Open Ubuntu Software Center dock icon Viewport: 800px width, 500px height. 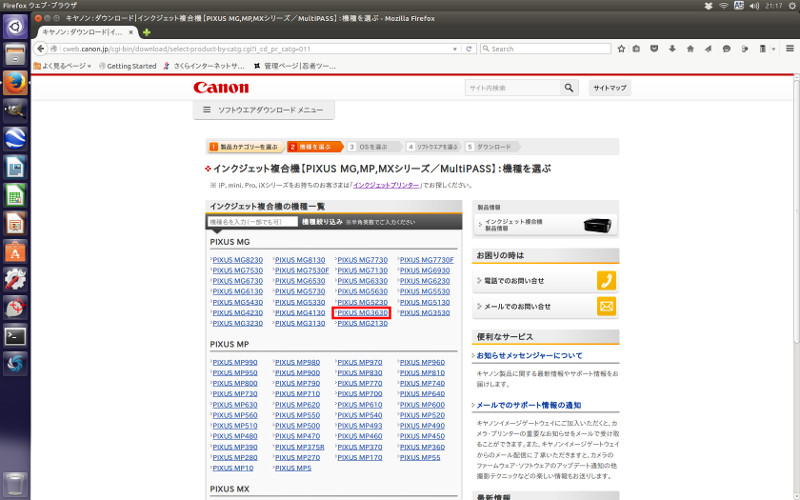pyautogui.click(x=15, y=251)
